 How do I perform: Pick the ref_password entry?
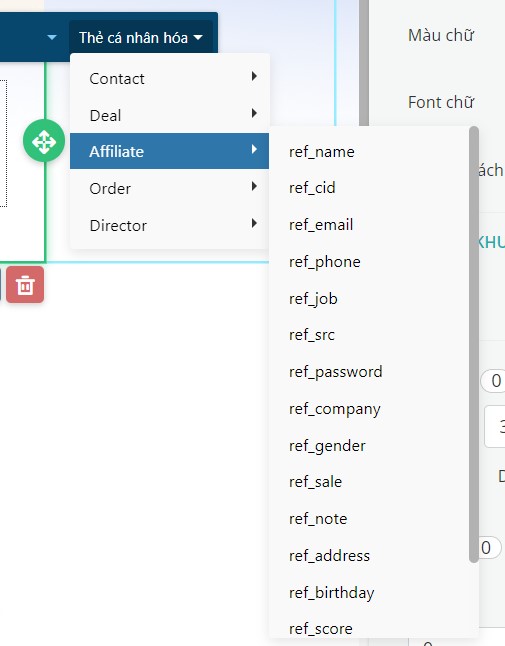(x=336, y=372)
